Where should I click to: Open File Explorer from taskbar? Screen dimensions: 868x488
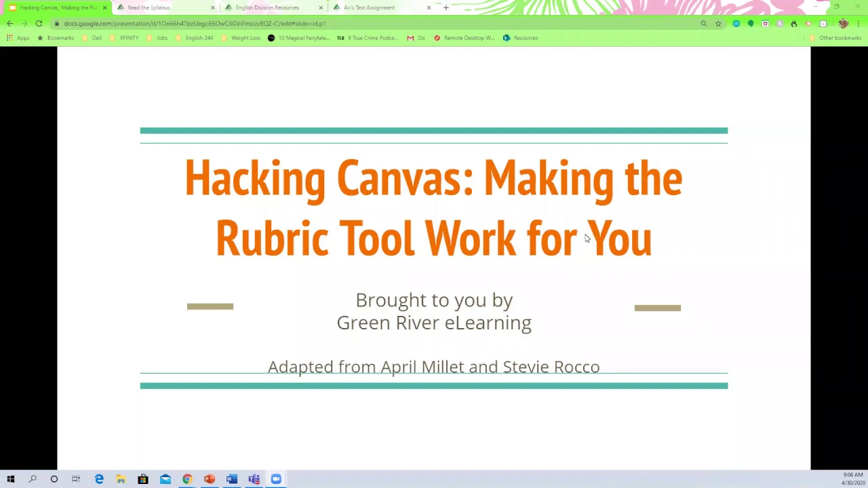click(x=121, y=479)
